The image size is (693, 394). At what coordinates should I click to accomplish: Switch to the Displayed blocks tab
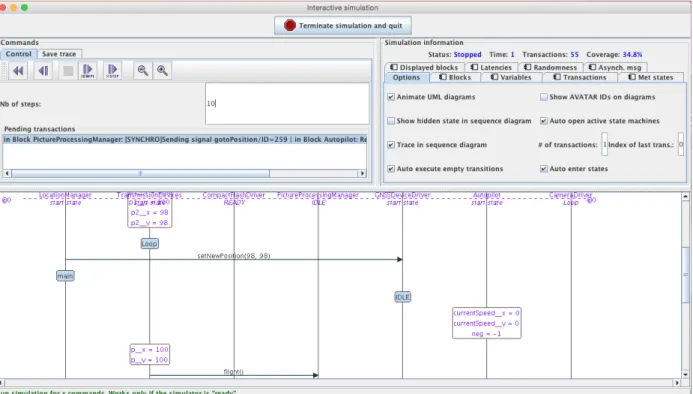424,67
